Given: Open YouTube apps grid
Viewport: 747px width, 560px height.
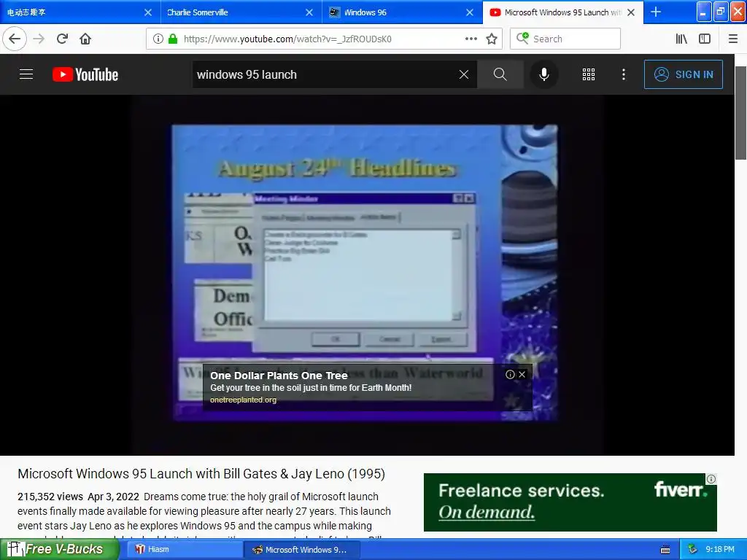Looking at the screenshot, I should pyautogui.click(x=589, y=74).
